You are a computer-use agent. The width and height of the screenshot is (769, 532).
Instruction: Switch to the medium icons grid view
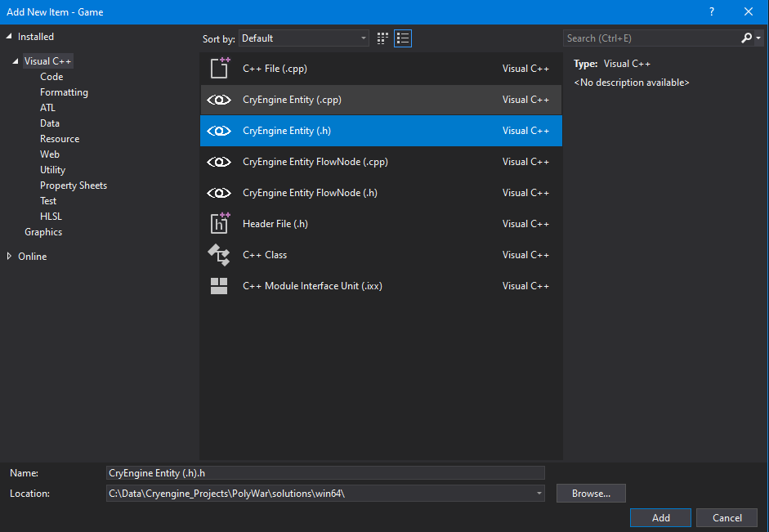tap(382, 38)
